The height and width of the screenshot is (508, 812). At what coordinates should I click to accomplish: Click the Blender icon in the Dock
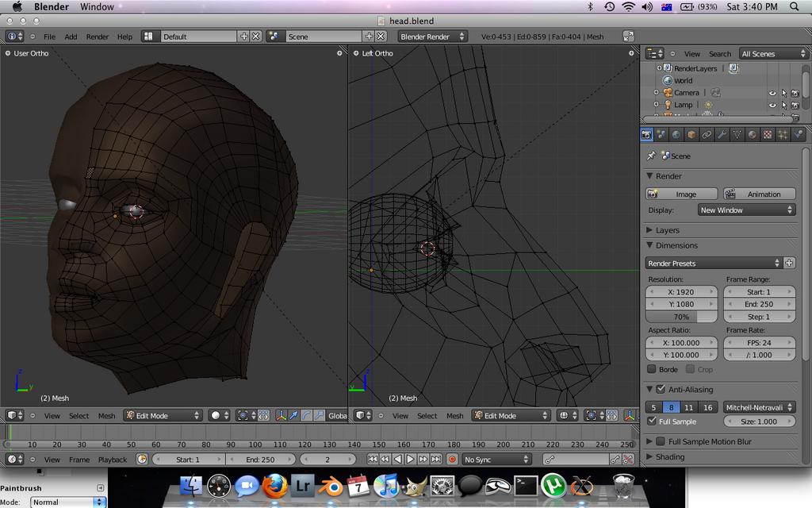(331, 487)
